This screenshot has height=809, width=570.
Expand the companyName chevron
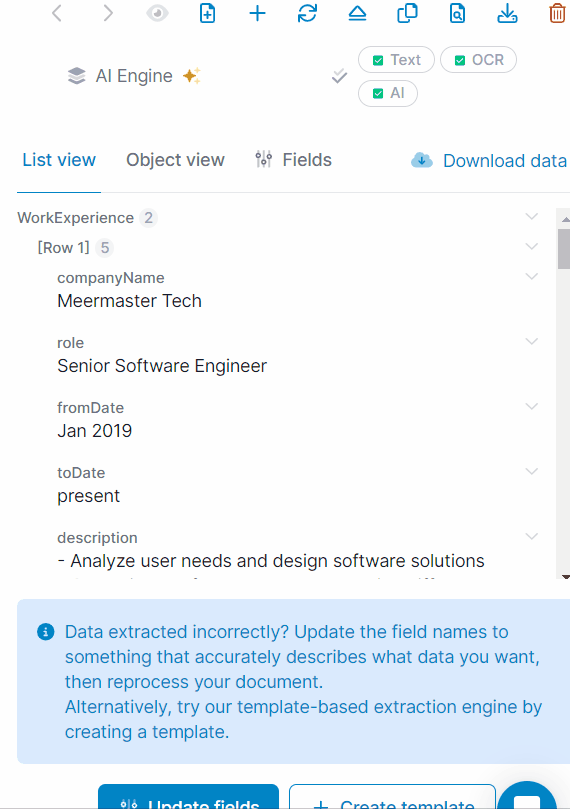[531, 276]
